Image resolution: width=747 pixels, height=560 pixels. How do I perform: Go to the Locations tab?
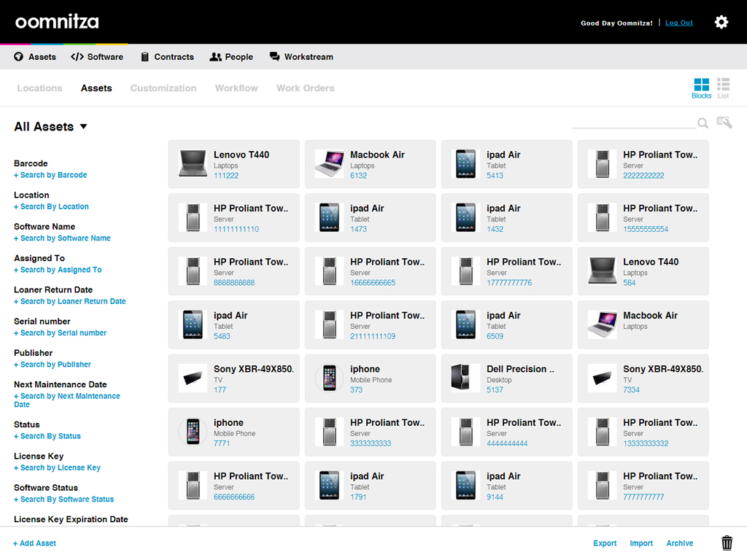click(x=39, y=88)
